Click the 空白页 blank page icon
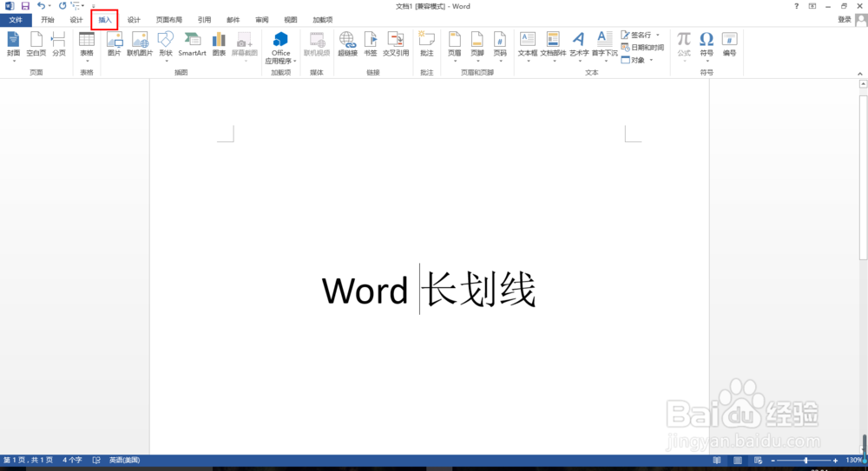This screenshot has height=471, width=868. pyautogui.click(x=36, y=44)
